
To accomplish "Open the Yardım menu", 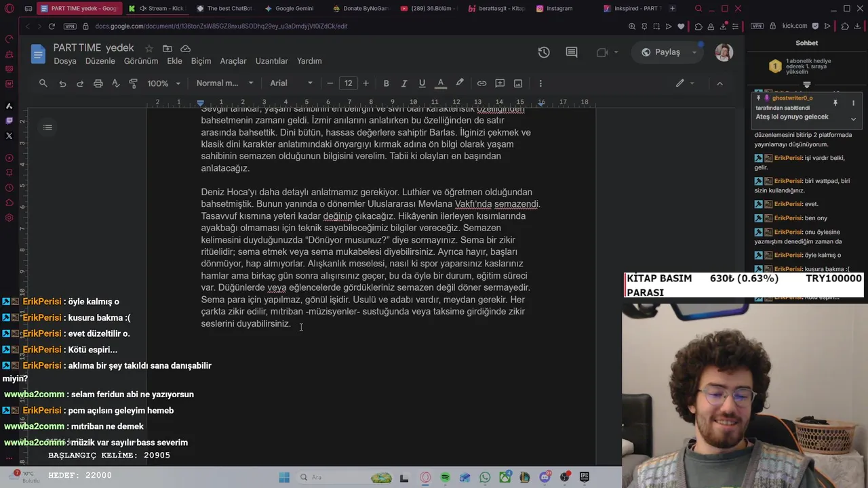I will 309,61.
